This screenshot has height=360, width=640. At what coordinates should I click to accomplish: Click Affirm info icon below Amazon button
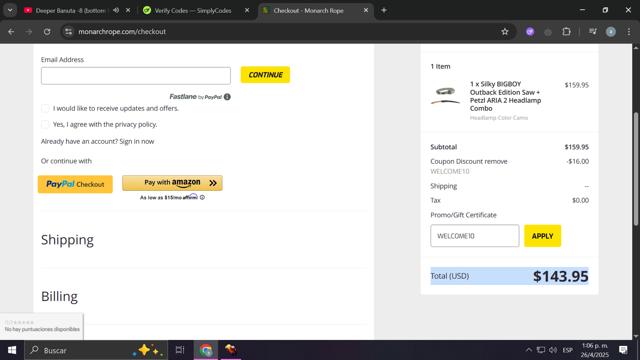[202, 198]
